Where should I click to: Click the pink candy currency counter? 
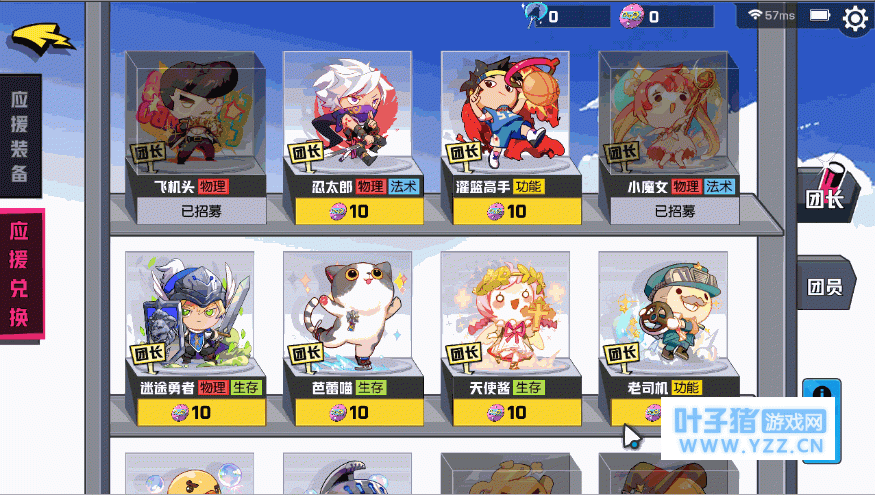pyautogui.click(x=666, y=16)
